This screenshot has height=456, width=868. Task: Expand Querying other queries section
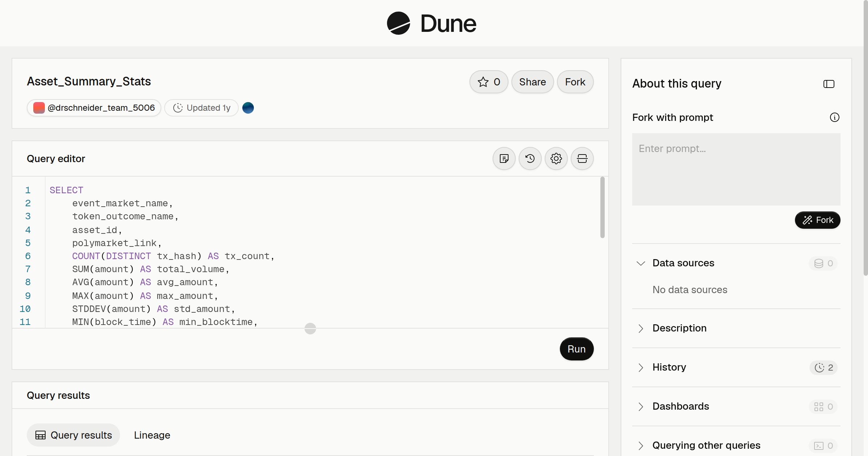[x=641, y=446]
